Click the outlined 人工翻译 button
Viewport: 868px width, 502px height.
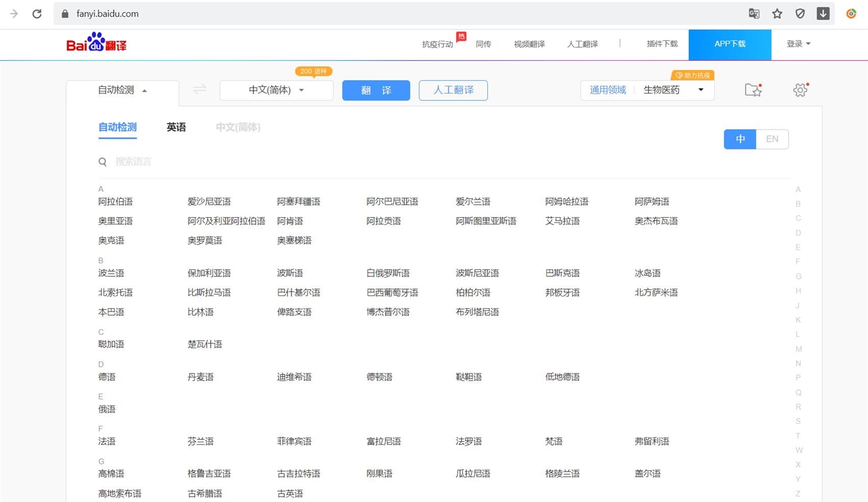(453, 90)
